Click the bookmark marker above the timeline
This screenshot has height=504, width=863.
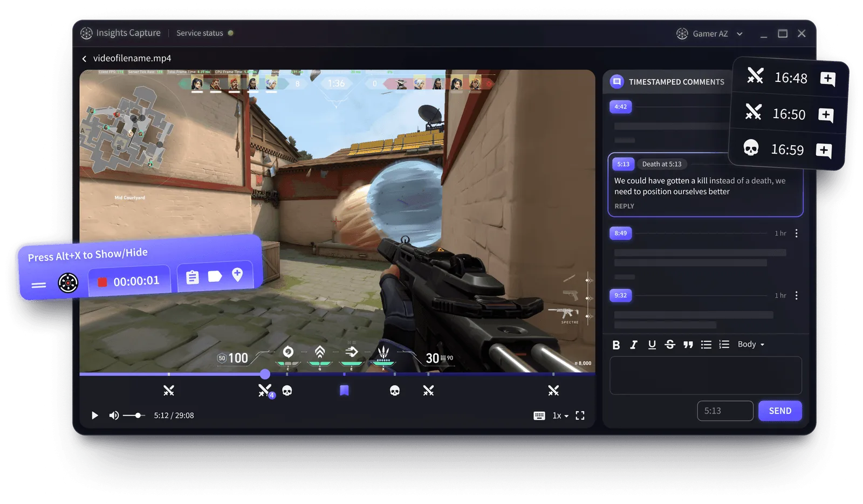point(344,390)
